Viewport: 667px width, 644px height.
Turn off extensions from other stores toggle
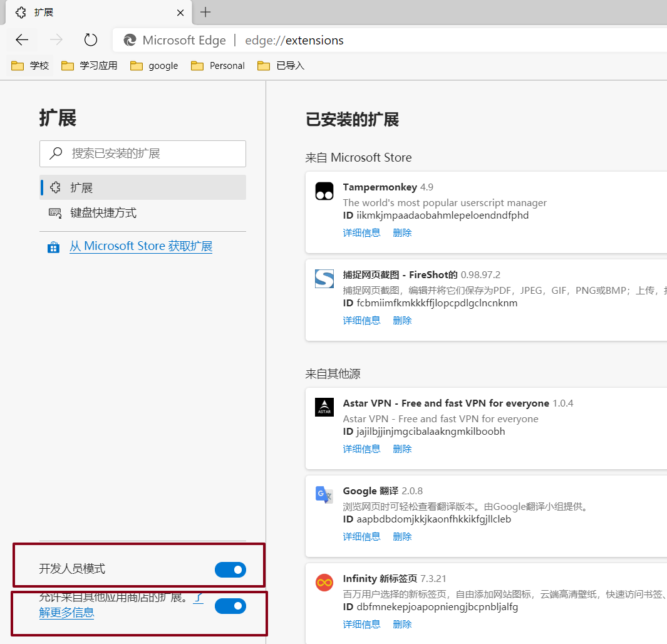coord(230,606)
